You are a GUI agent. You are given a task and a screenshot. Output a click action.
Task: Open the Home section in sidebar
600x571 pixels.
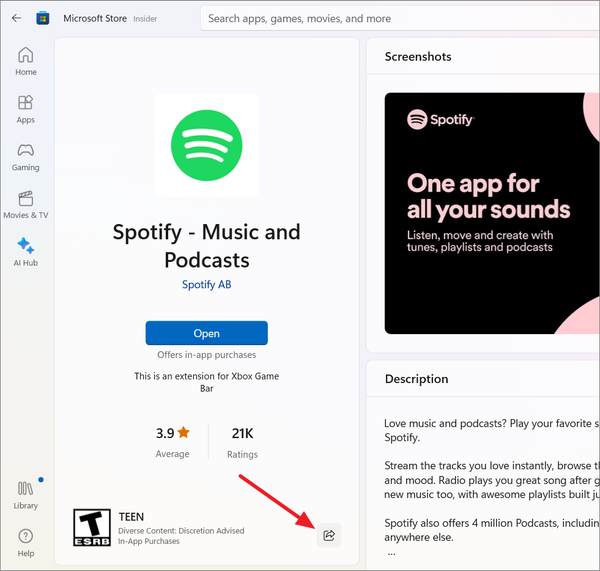pos(26,61)
